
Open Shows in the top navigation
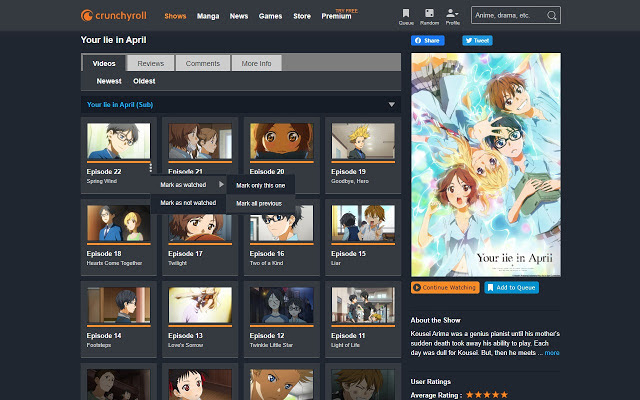(x=175, y=16)
